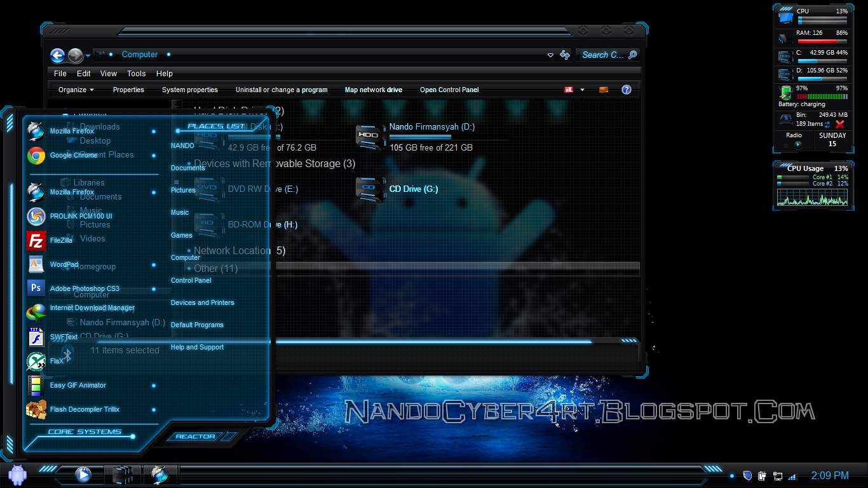Screen dimensions: 868x488
Task: Open Default Programs
Action: (x=197, y=325)
